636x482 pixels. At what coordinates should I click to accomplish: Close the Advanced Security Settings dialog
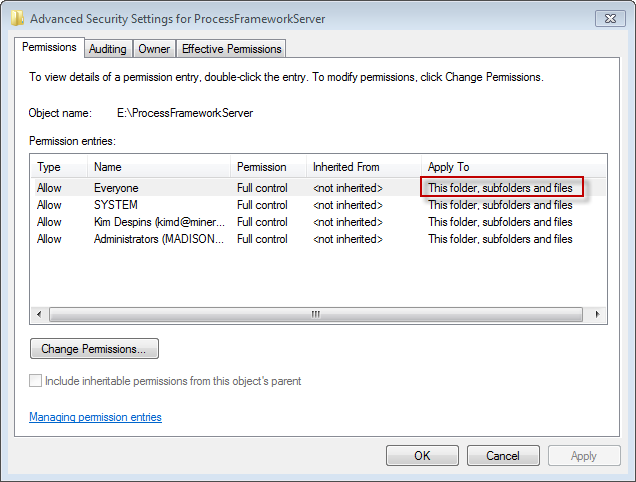click(609, 18)
